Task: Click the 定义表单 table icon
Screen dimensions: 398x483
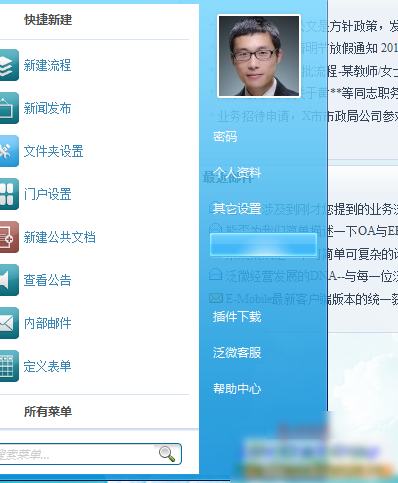Action: (x=9, y=366)
